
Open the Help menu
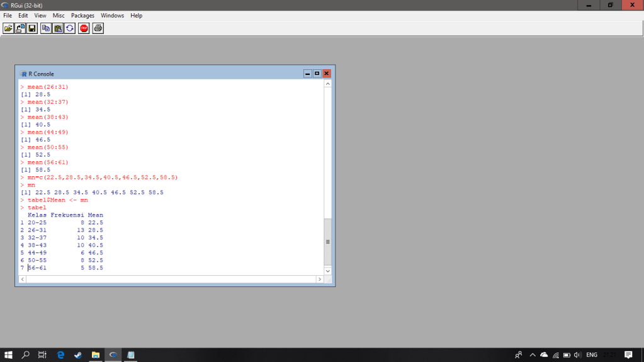tap(136, 15)
